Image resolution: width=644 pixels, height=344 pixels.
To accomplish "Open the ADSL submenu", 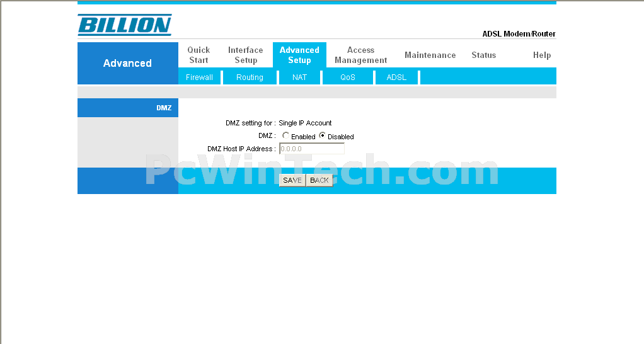I will (x=396, y=77).
